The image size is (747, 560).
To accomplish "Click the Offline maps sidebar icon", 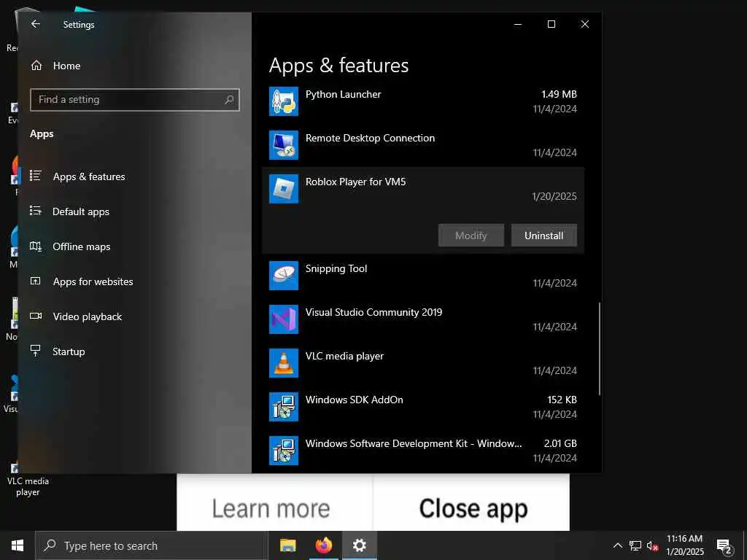I will click(x=36, y=246).
